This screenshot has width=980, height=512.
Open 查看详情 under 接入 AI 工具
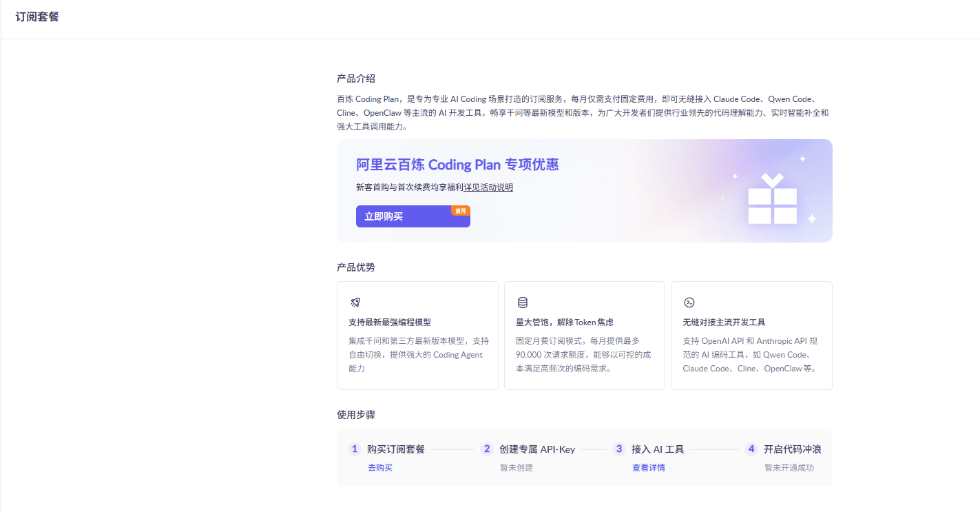649,468
